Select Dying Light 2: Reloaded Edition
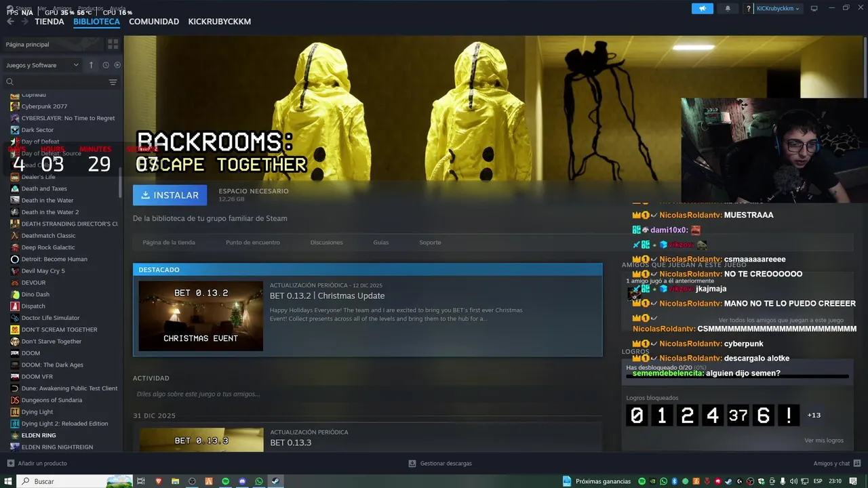 pos(64,424)
